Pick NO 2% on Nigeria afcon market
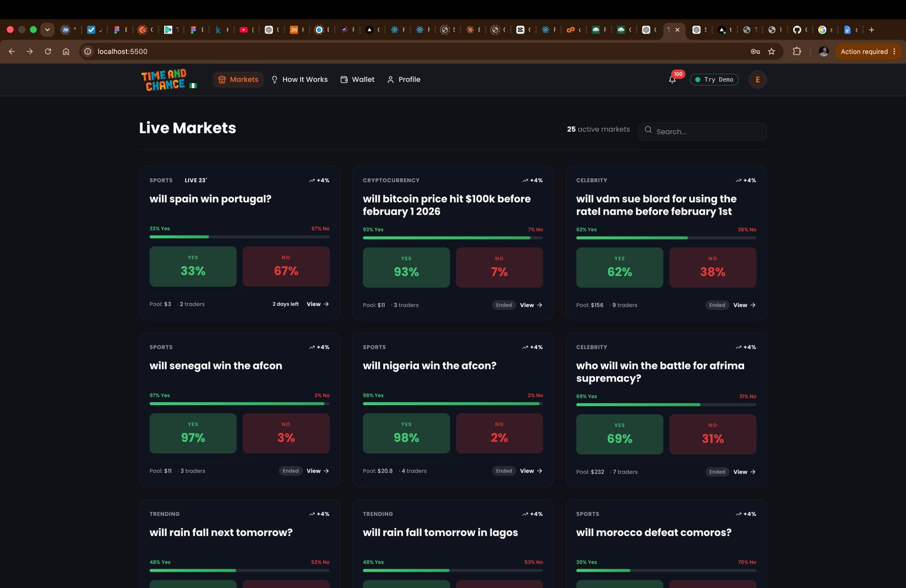 coord(499,434)
